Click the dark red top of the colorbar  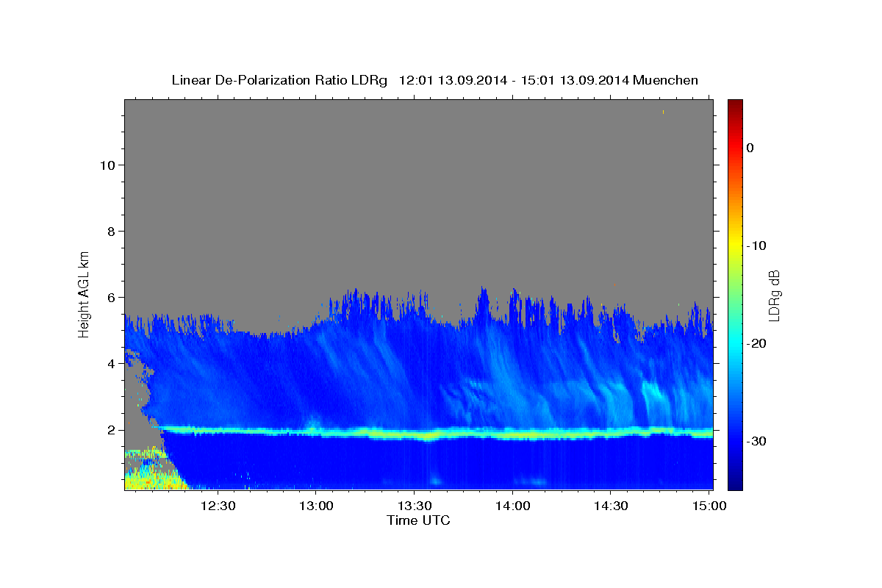coord(735,105)
